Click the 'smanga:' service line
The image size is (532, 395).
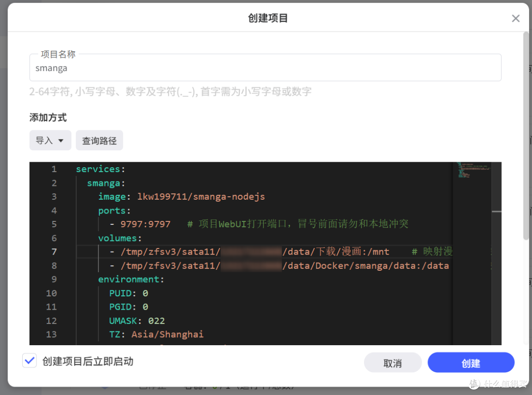point(106,183)
